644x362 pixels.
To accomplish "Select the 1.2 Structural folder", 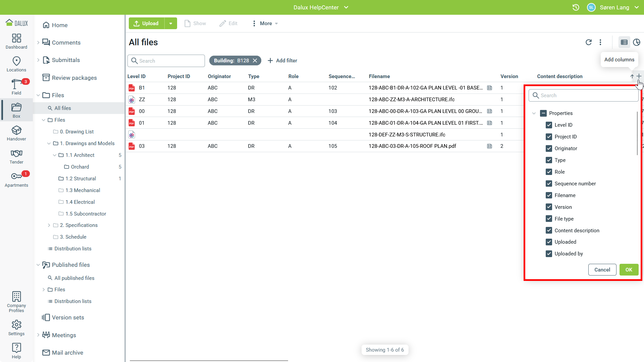I will point(80,179).
